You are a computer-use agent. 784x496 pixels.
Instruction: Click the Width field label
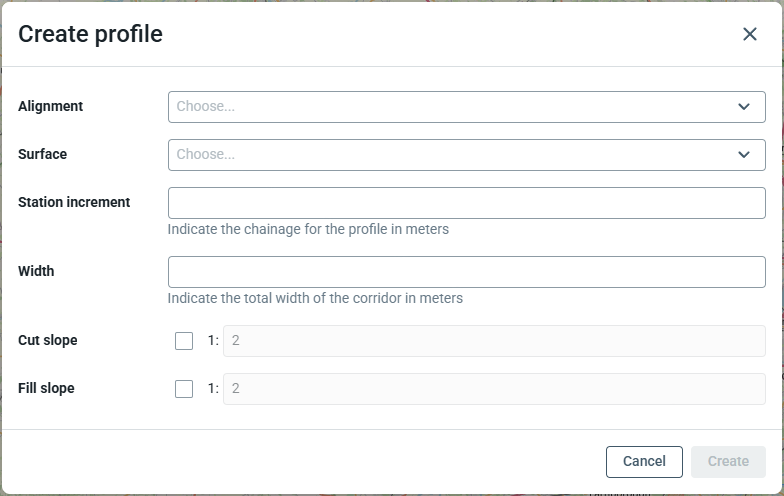click(x=36, y=271)
